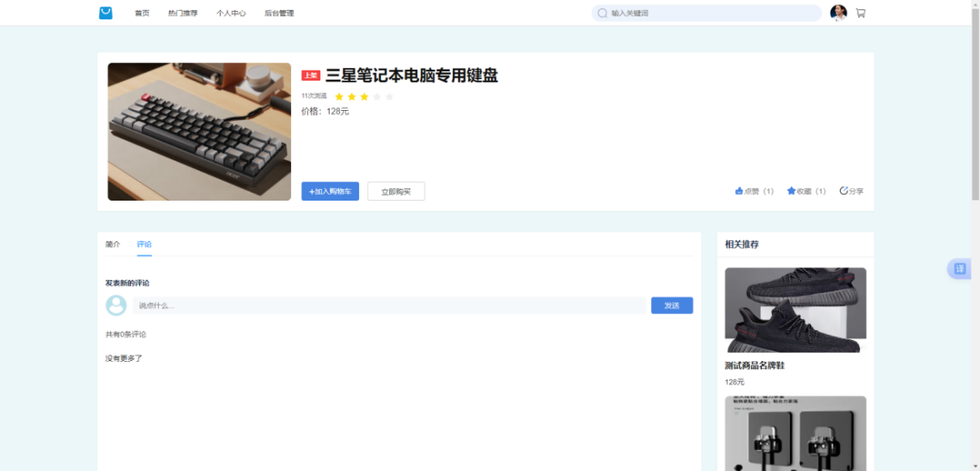
Task: Click the 测试商品名牌鞋 product title
Action: click(x=754, y=365)
